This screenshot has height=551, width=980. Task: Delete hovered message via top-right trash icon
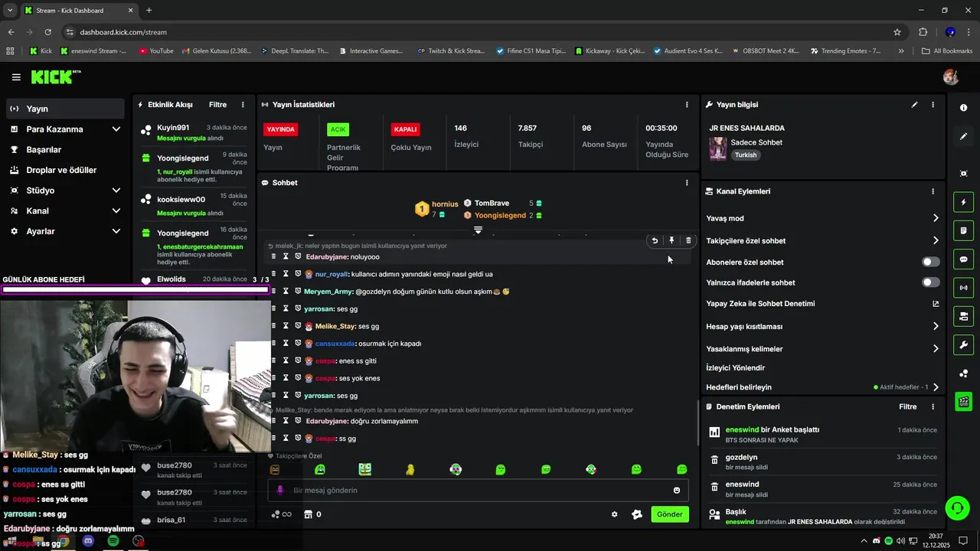tap(688, 240)
